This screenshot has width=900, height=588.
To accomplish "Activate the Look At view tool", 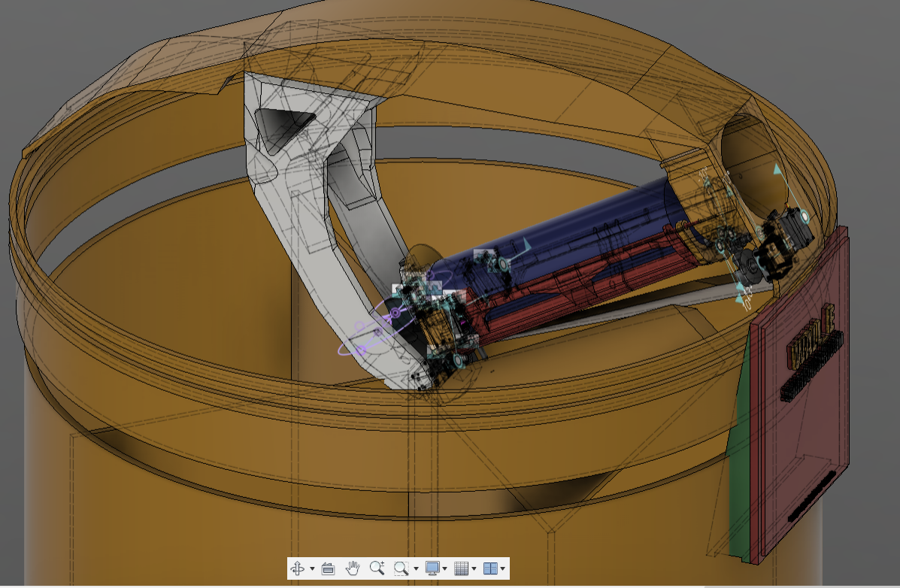I will click(x=329, y=568).
